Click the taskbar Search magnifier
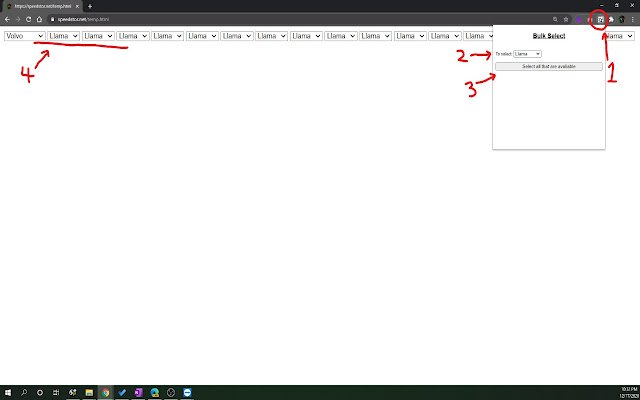640x400 pixels. click(x=24, y=393)
